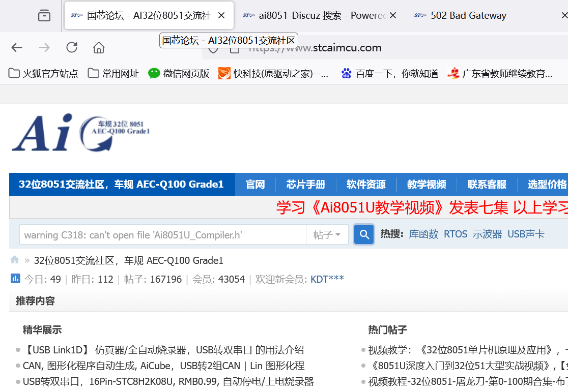Go to browser home page icon
The image size is (568, 392).
click(99, 48)
